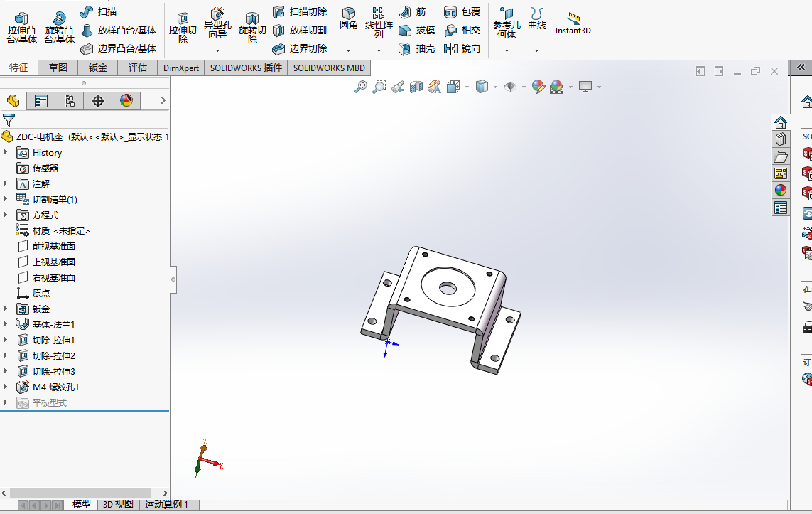812x514 pixels.
Task: Click Zoom to Fit in view toolbar
Action: coord(360,87)
